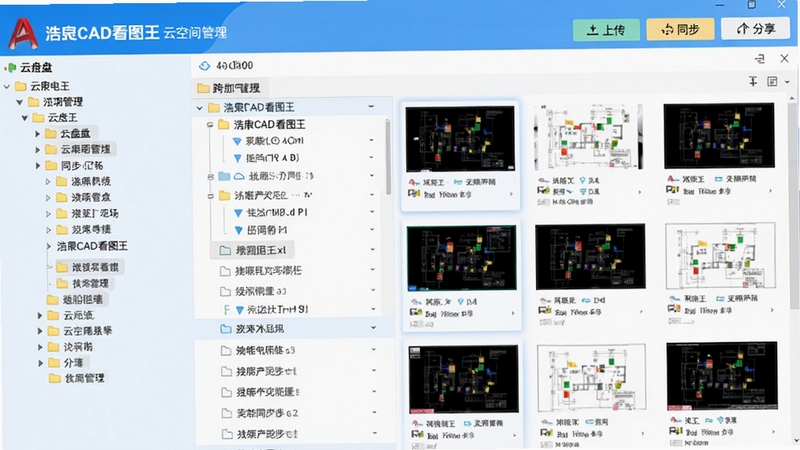800x450 pixels.
Task: Expand the cloud folder node in the middle list
Action: pos(211,177)
